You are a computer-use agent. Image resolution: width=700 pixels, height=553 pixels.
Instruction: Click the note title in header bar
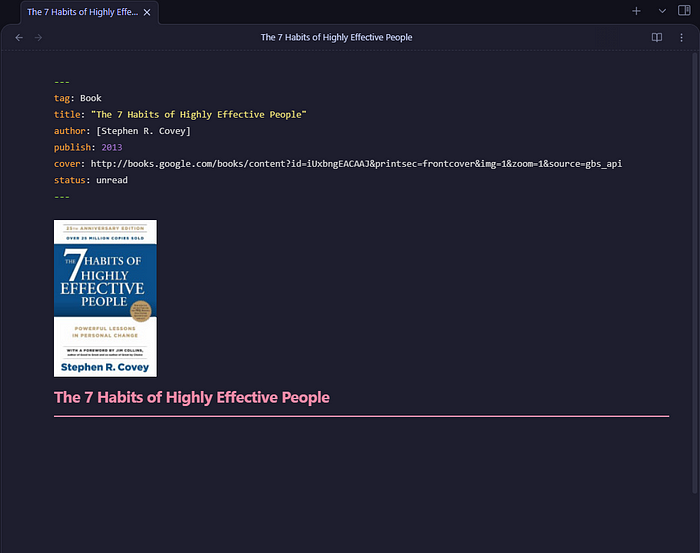tap(336, 37)
